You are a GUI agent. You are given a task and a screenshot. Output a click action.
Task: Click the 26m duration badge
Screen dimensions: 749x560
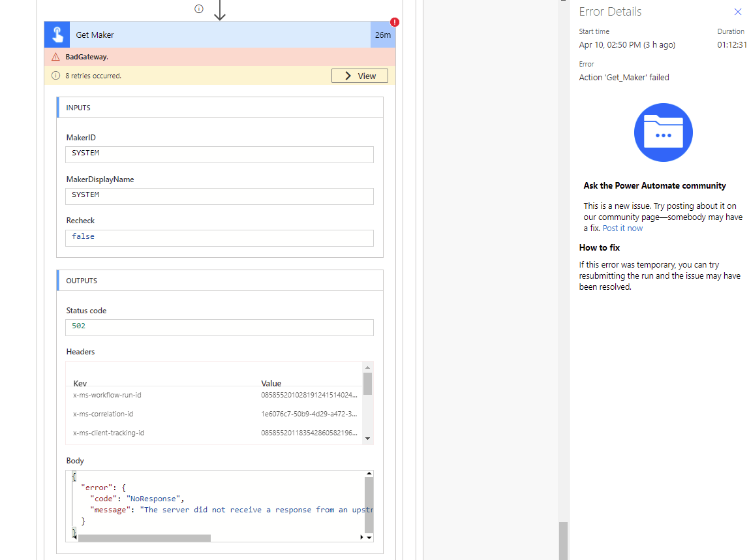tap(383, 33)
